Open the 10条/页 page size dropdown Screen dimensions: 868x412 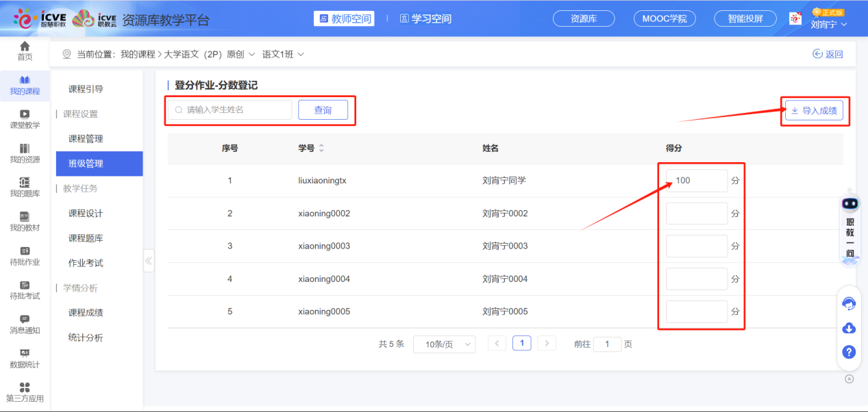pos(444,344)
